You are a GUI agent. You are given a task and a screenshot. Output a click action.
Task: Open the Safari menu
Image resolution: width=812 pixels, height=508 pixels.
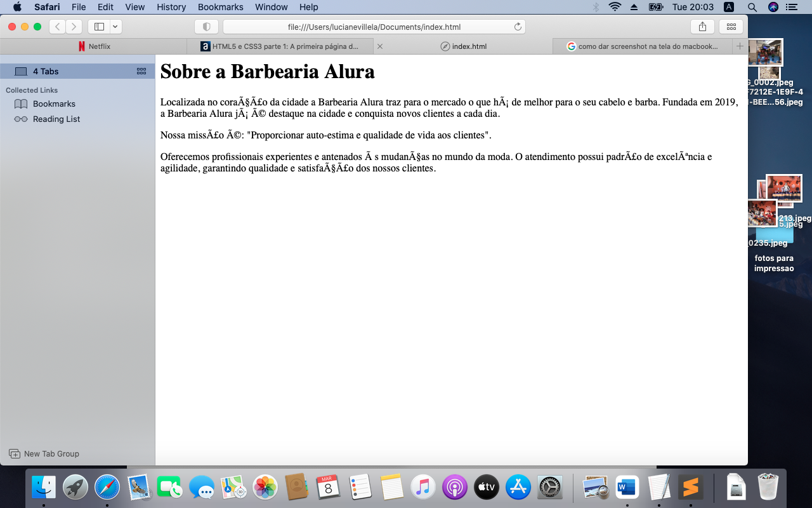tap(47, 7)
